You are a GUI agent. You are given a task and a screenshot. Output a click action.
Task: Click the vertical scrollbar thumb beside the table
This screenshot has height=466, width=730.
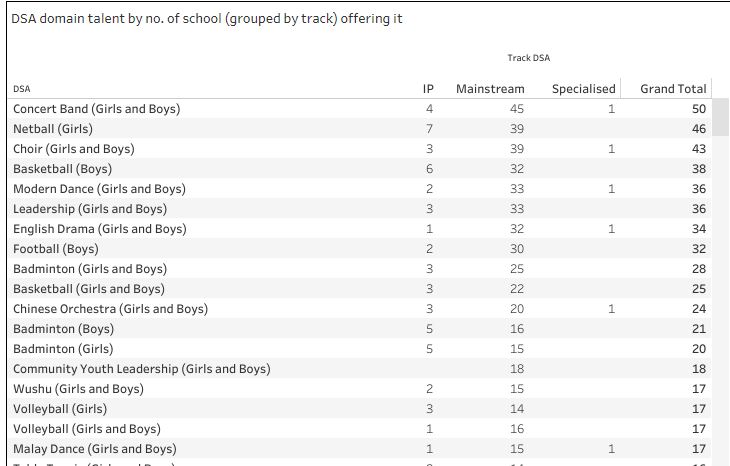tap(720, 117)
